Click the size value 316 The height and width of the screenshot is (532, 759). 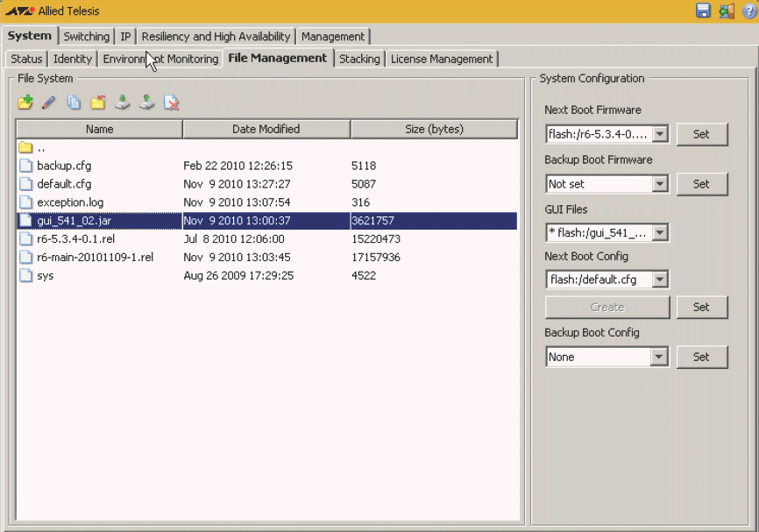pos(360,202)
